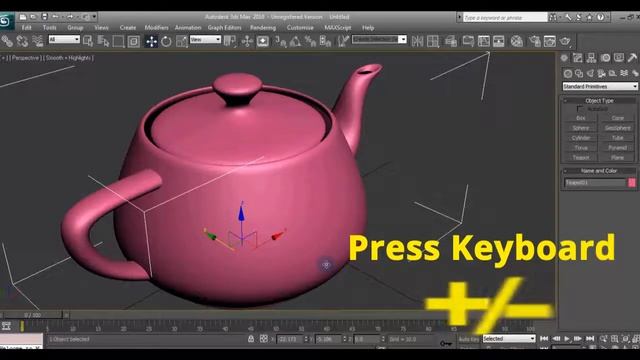
Task: Switch to the Utilities hammer tab
Action: [x=633, y=58]
